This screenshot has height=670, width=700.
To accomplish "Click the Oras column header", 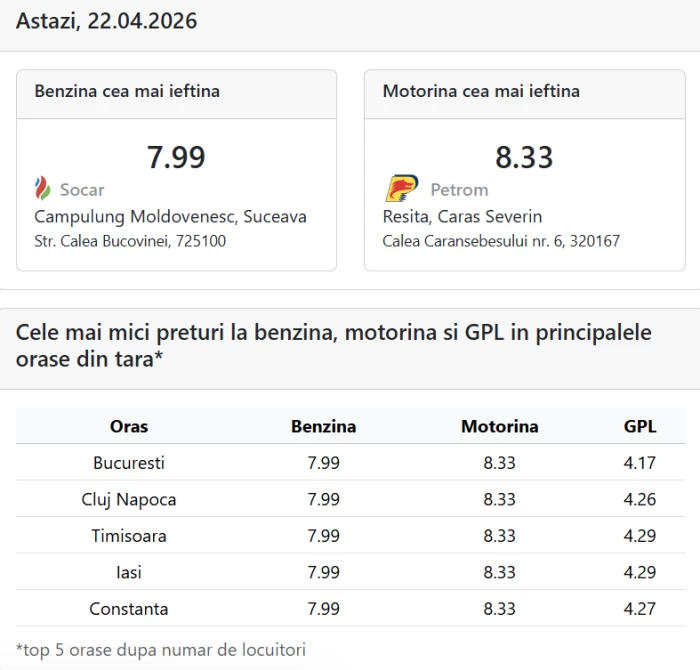I will click(129, 426).
